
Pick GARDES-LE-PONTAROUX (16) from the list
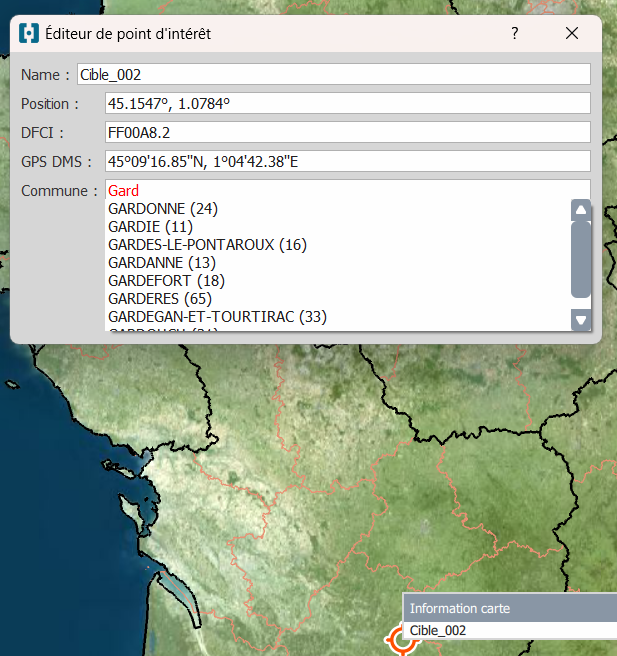[207, 245]
